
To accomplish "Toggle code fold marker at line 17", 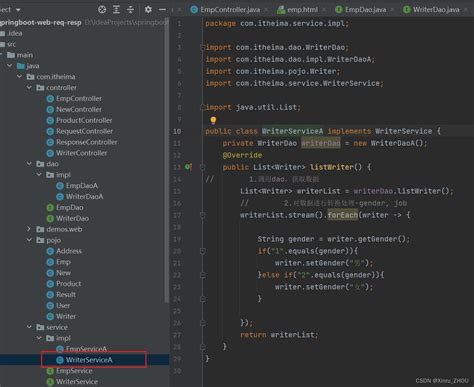I will [202, 215].
